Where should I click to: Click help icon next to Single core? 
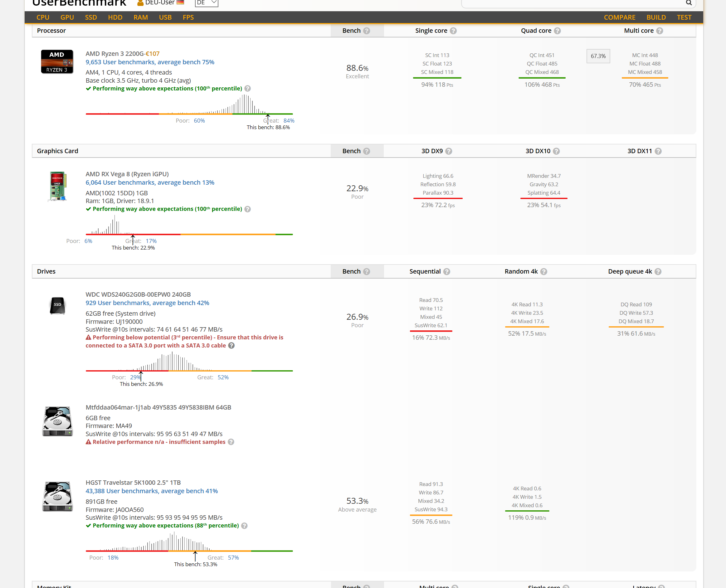coord(453,31)
